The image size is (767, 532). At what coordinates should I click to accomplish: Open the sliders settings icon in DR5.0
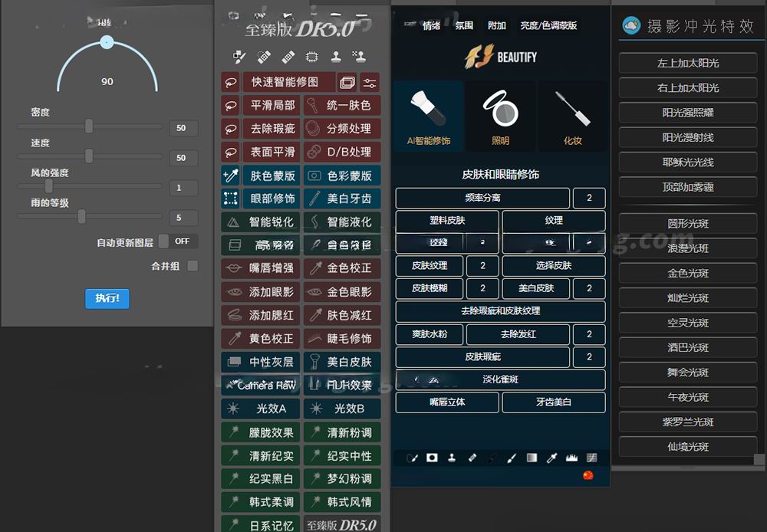370,82
